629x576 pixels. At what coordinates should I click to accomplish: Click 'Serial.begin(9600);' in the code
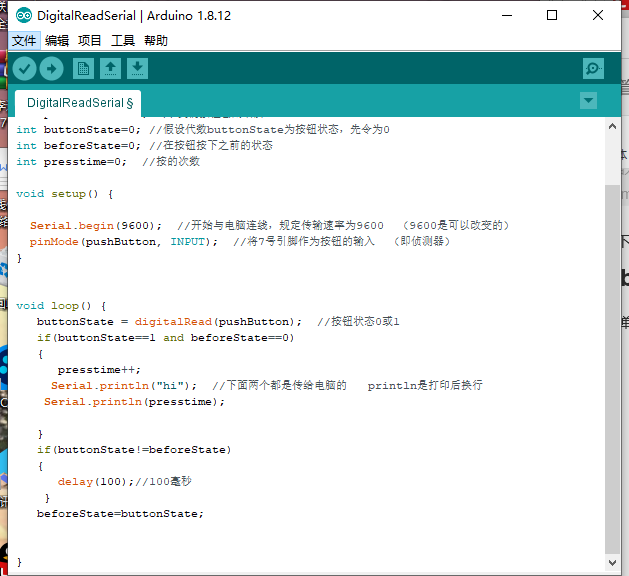pyautogui.click(x=96, y=226)
